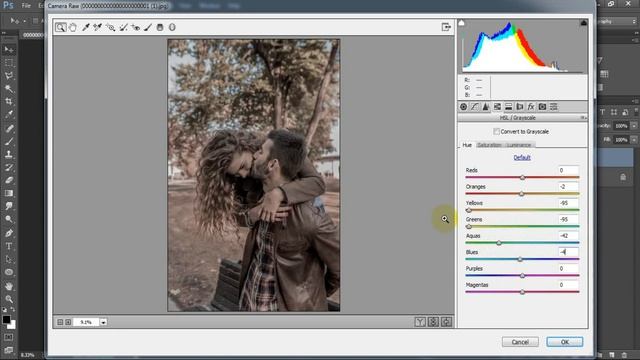Open Photoshop File menu
Viewport: 640px width, 360px height.
click(x=26, y=6)
